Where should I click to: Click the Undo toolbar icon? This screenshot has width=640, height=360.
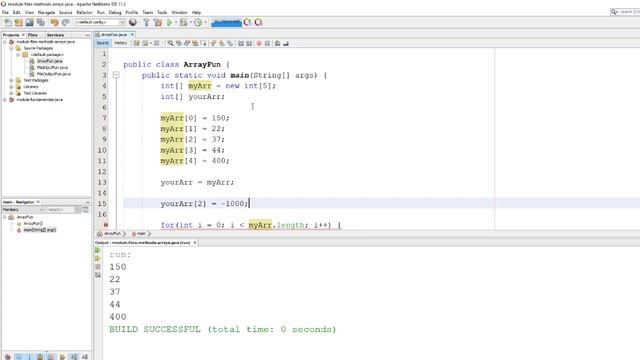[x=55, y=22]
